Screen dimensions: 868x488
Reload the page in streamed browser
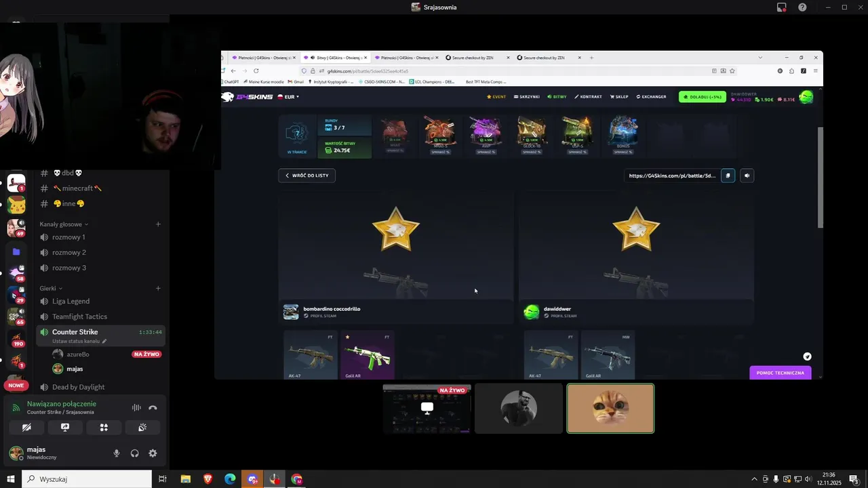[x=256, y=71]
